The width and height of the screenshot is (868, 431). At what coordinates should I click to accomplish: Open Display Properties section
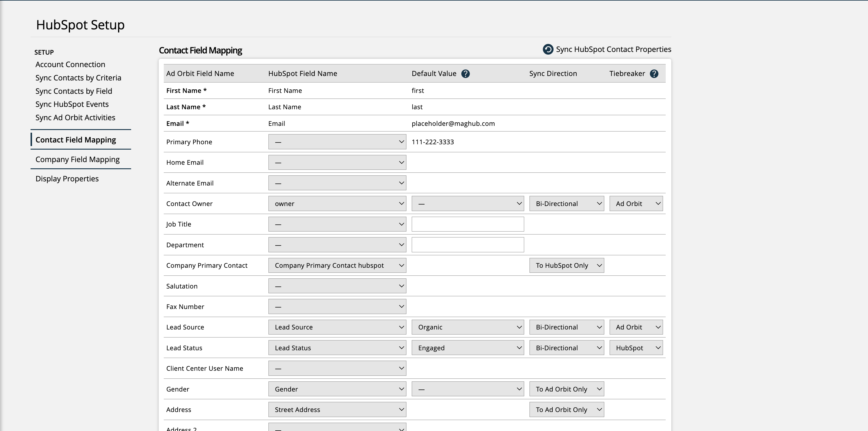(x=67, y=178)
